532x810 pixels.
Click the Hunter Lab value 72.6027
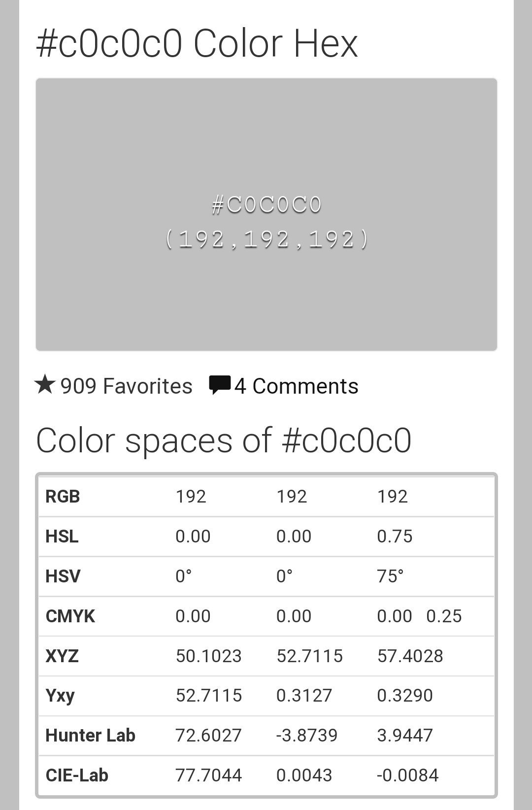tap(209, 736)
